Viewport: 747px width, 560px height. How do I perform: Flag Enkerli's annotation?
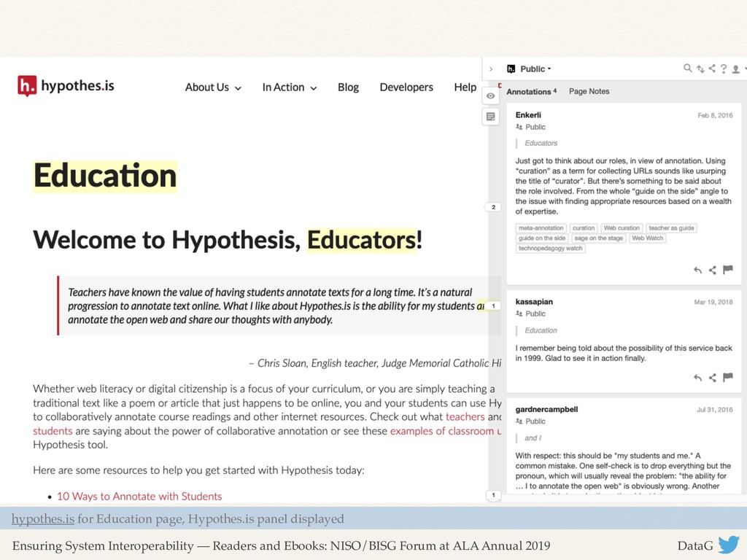tap(728, 270)
